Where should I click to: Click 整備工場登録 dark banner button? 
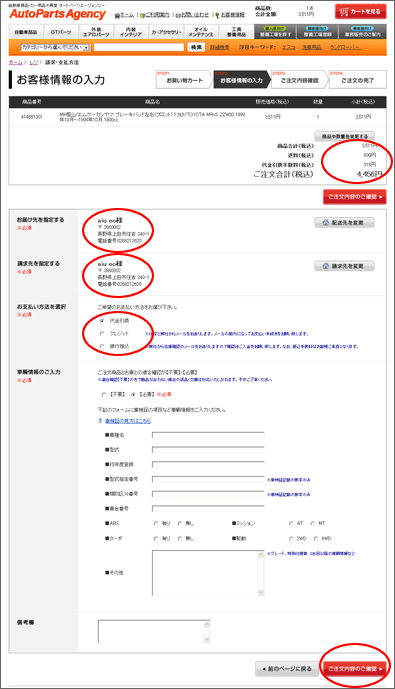tap(317, 32)
